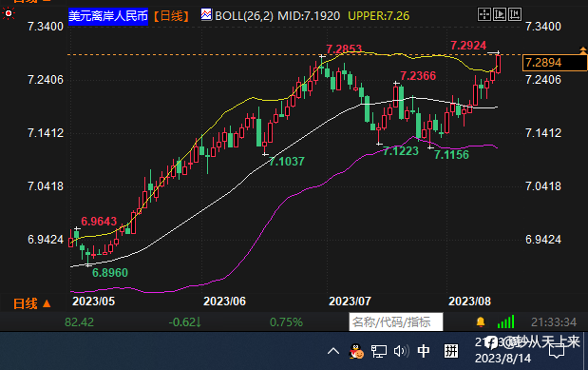
Task: Click the orange double up-arrow marker
Action: click(x=582, y=50)
